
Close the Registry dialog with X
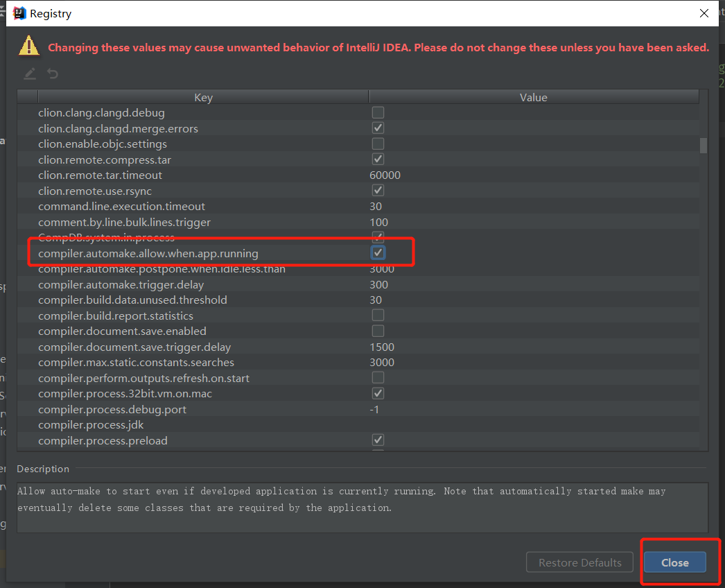click(704, 13)
